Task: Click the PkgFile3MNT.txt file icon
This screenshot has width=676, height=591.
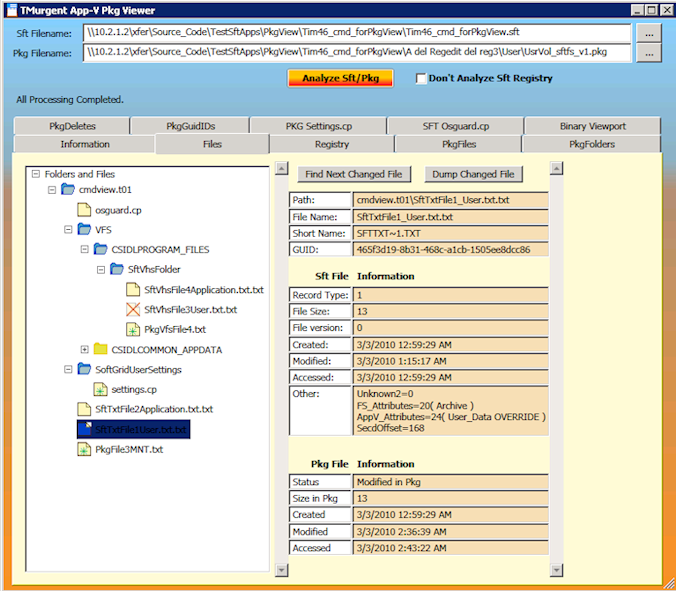Action: click(x=84, y=449)
